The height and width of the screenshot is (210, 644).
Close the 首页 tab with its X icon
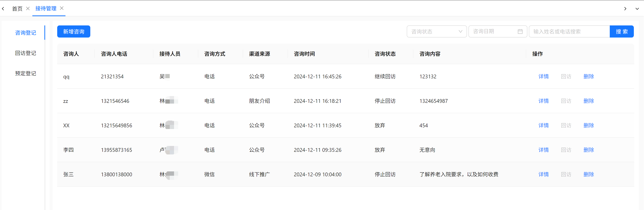28,8
